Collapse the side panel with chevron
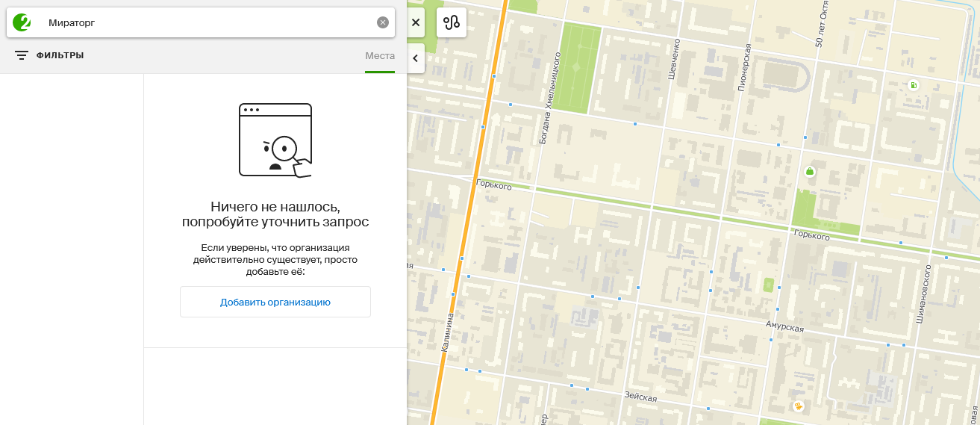980x425 pixels. pos(416,58)
